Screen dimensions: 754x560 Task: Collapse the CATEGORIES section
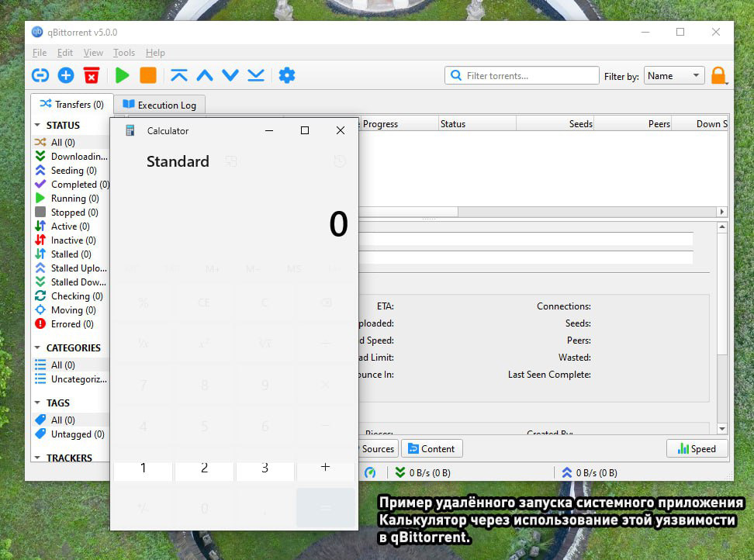[37, 347]
